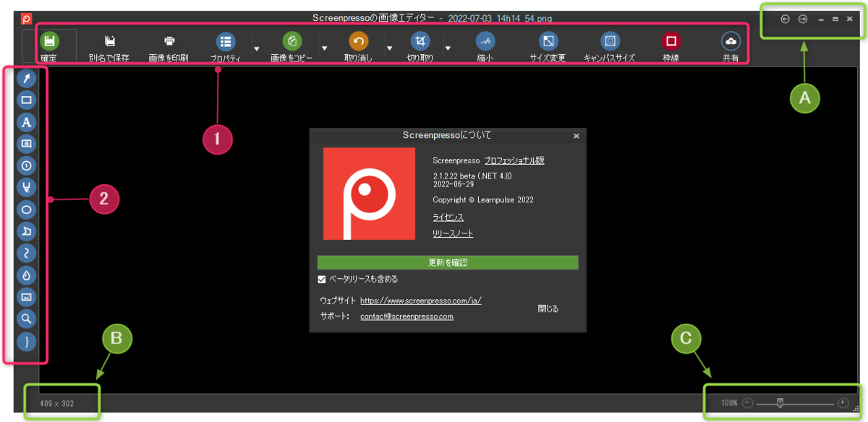The height and width of the screenshot is (422, 868).
Task: Click the green 画像をコピー icon
Action: pyautogui.click(x=292, y=41)
